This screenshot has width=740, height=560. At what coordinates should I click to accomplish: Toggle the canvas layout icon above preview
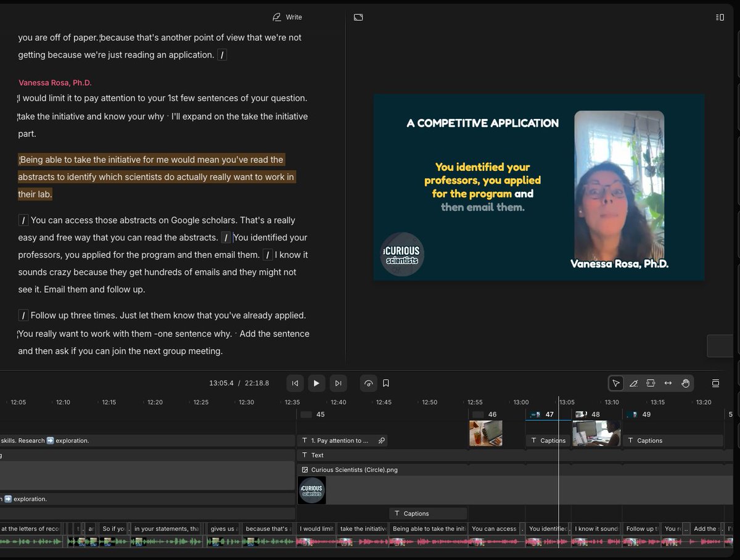pos(358,17)
